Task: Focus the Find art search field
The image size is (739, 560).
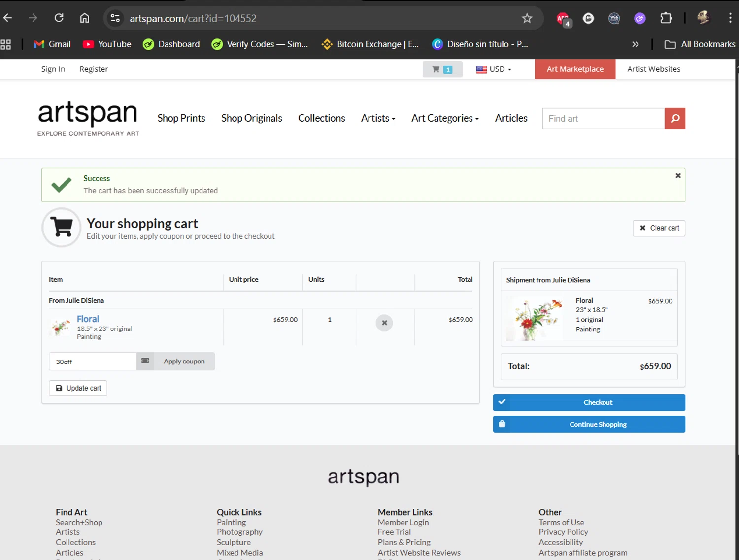Action: tap(604, 118)
